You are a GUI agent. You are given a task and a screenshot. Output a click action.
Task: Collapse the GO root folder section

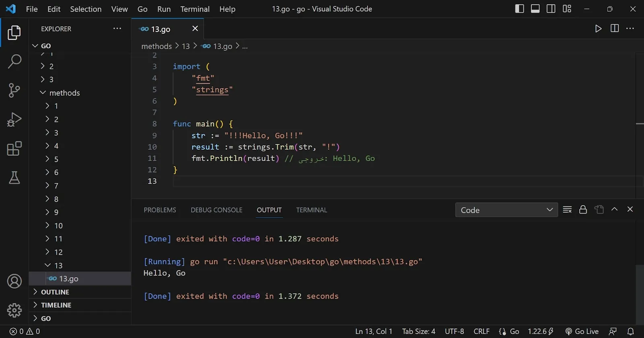point(80,46)
